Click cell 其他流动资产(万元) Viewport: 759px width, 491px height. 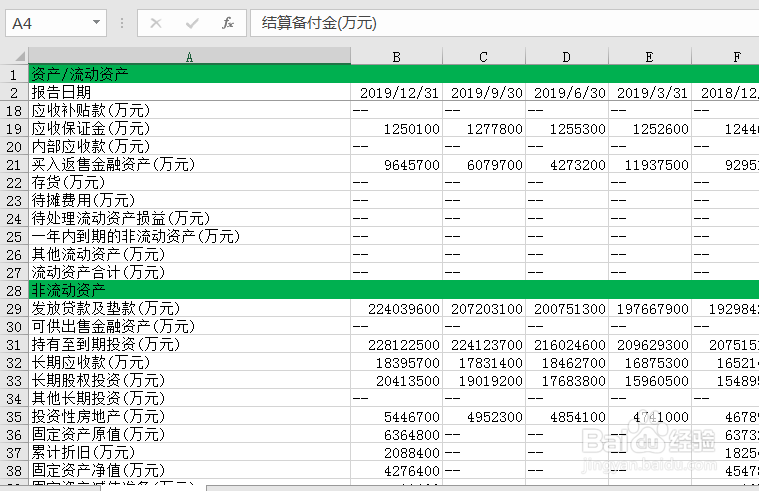pyautogui.click(x=189, y=254)
